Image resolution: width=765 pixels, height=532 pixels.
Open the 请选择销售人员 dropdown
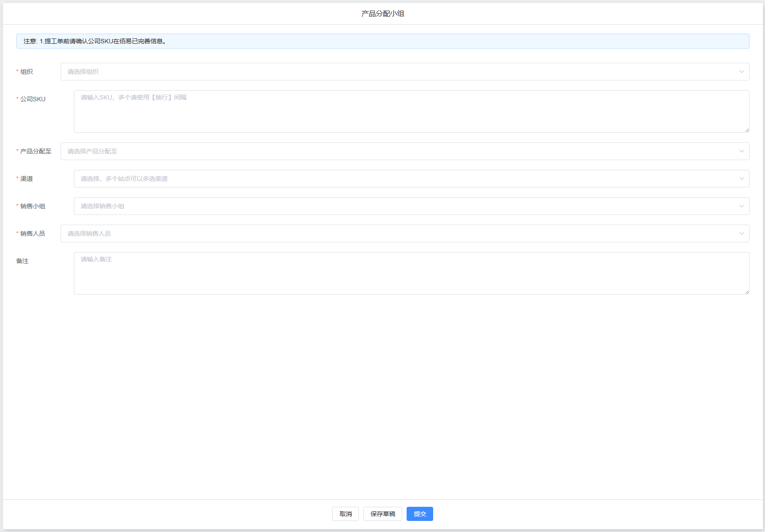[398, 233]
